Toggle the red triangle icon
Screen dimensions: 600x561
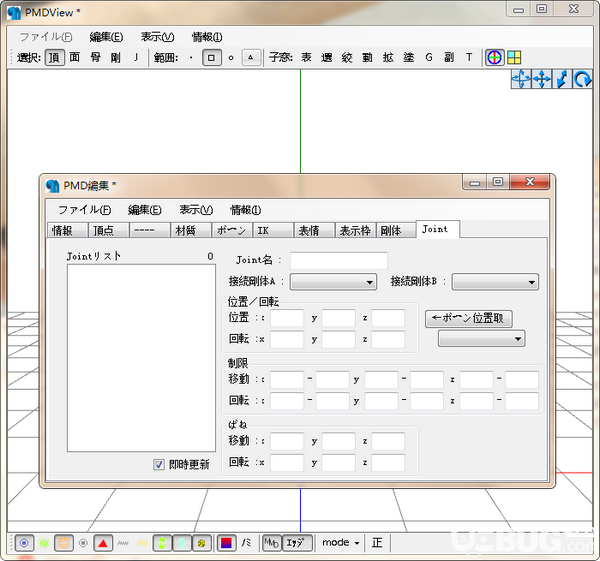(x=103, y=543)
